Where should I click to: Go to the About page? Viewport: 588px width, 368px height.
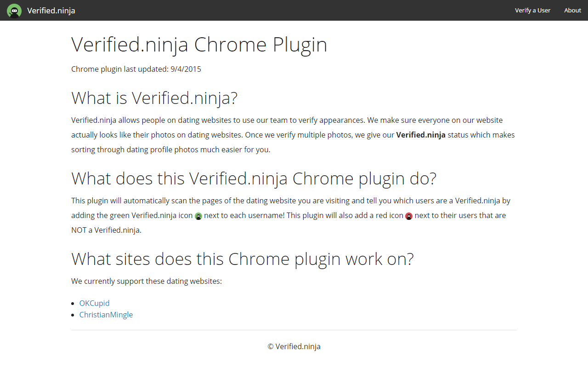(572, 11)
